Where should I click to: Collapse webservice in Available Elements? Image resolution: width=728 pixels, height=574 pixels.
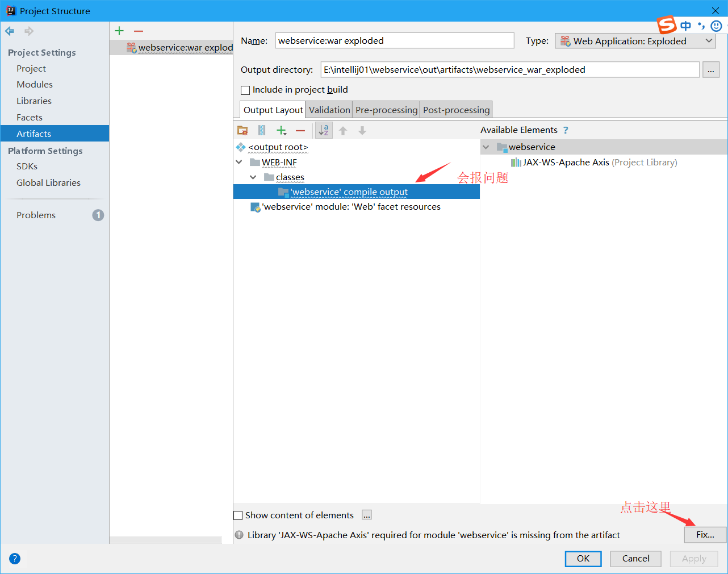pos(486,147)
